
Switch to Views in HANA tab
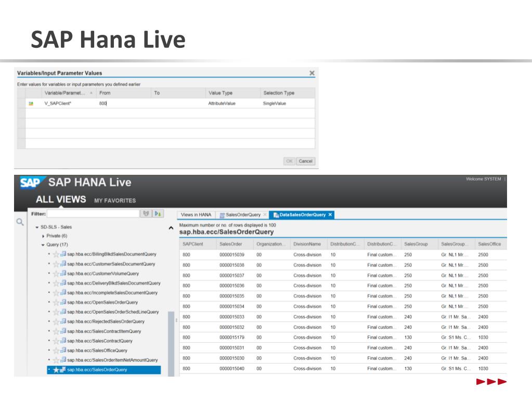pyautogui.click(x=196, y=215)
